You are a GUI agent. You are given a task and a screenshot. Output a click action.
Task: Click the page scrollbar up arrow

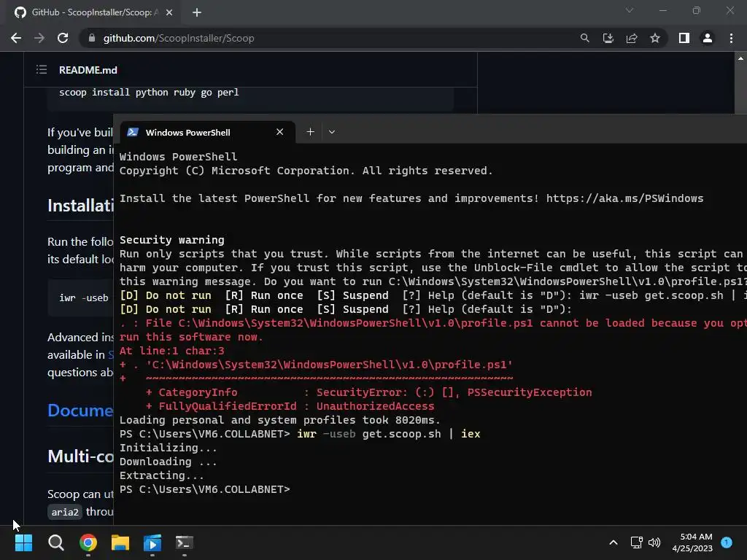click(740, 58)
